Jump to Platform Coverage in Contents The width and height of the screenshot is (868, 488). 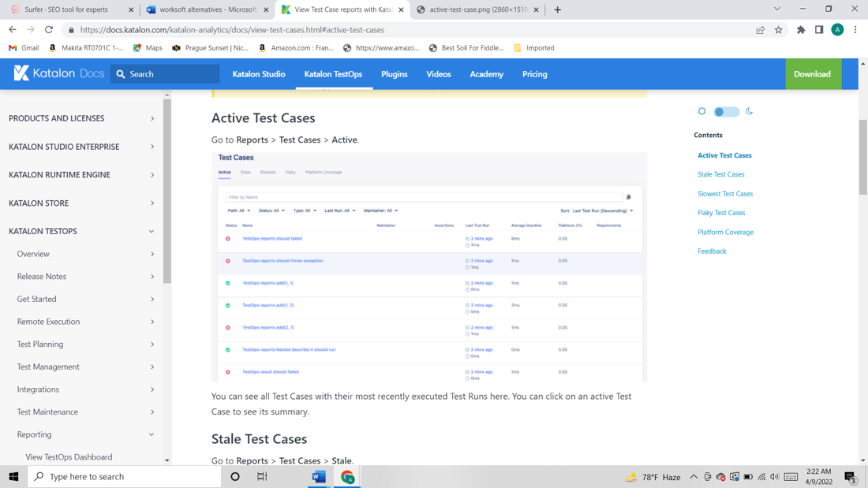pos(725,232)
